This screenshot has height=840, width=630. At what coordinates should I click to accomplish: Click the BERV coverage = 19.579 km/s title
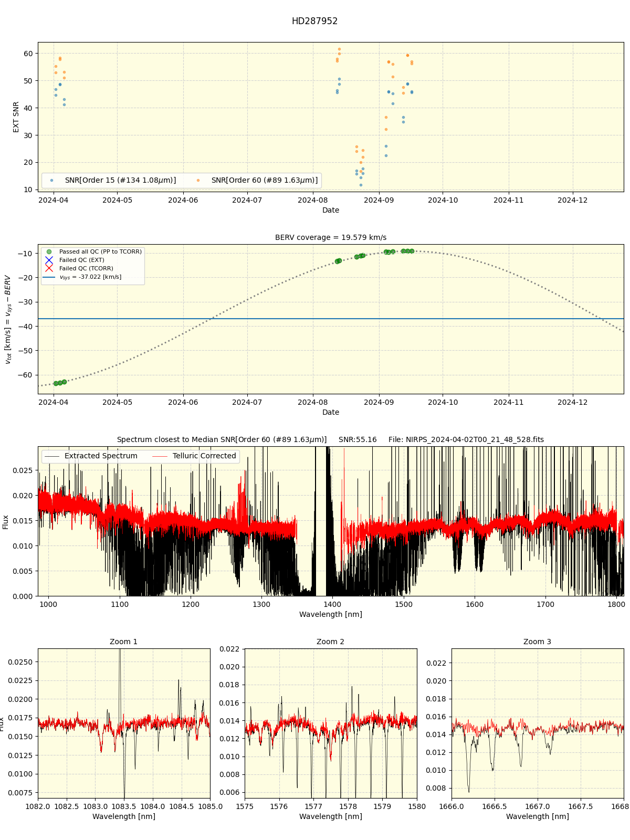click(331, 237)
